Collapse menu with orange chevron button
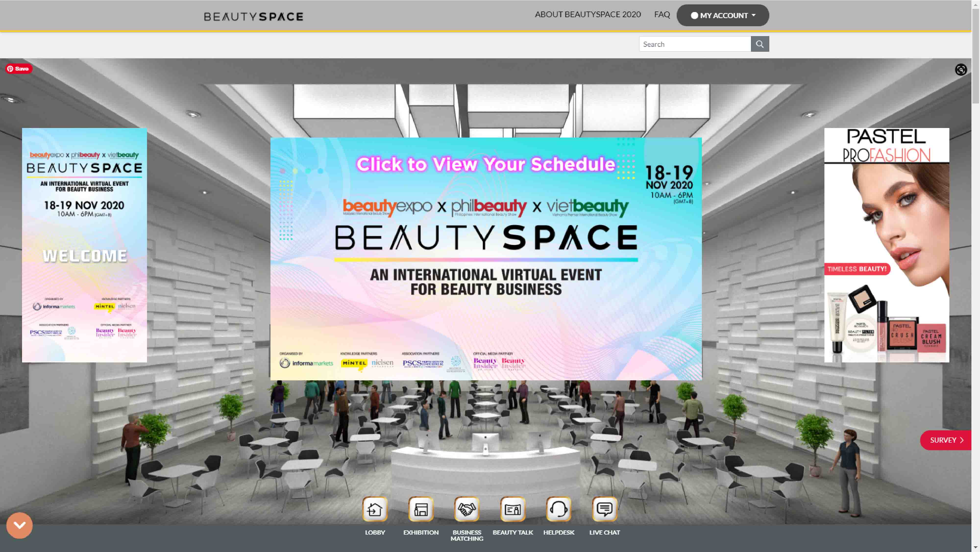980x552 pixels. (19, 525)
